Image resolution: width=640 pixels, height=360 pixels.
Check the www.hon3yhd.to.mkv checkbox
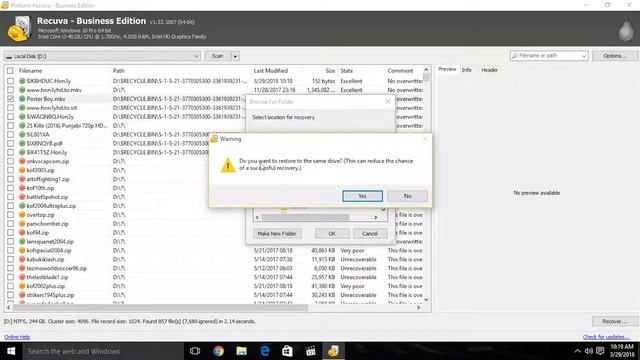click(10, 90)
